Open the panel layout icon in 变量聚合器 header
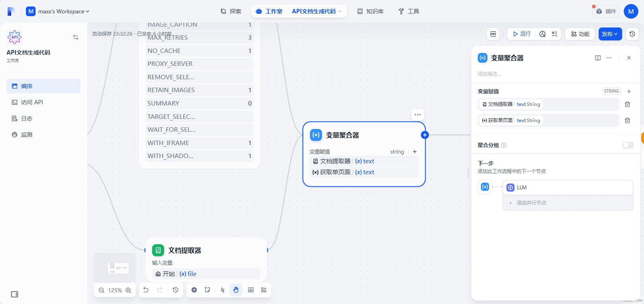Viewport: 644px width, 304px height. coord(598,58)
